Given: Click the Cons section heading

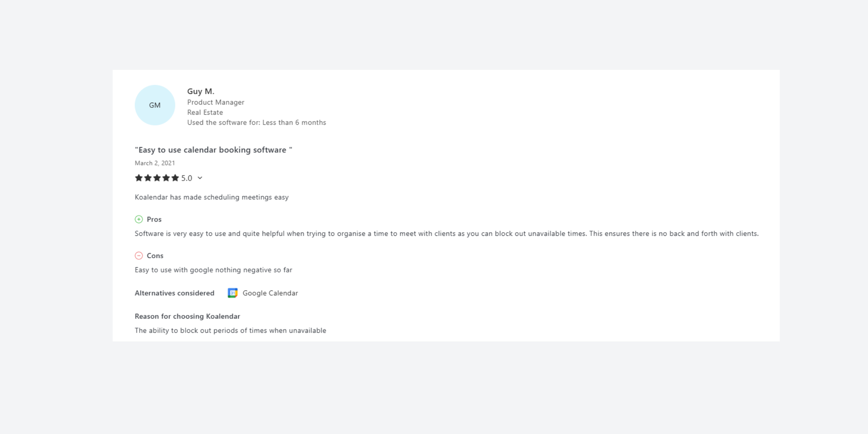Looking at the screenshot, I should [x=155, y=256].
